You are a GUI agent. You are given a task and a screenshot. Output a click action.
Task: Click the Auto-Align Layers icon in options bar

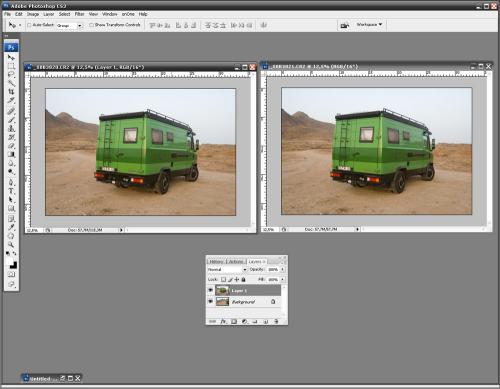tap(263, 25)
